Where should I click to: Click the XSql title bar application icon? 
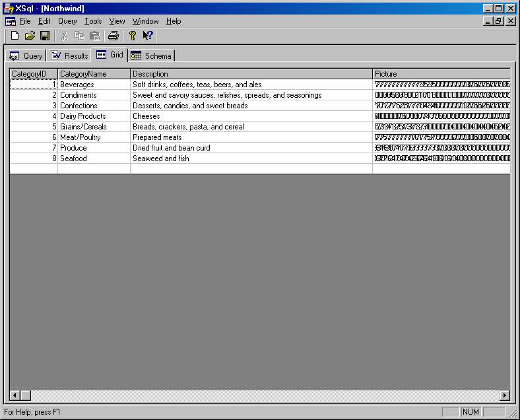coord(9,9)
